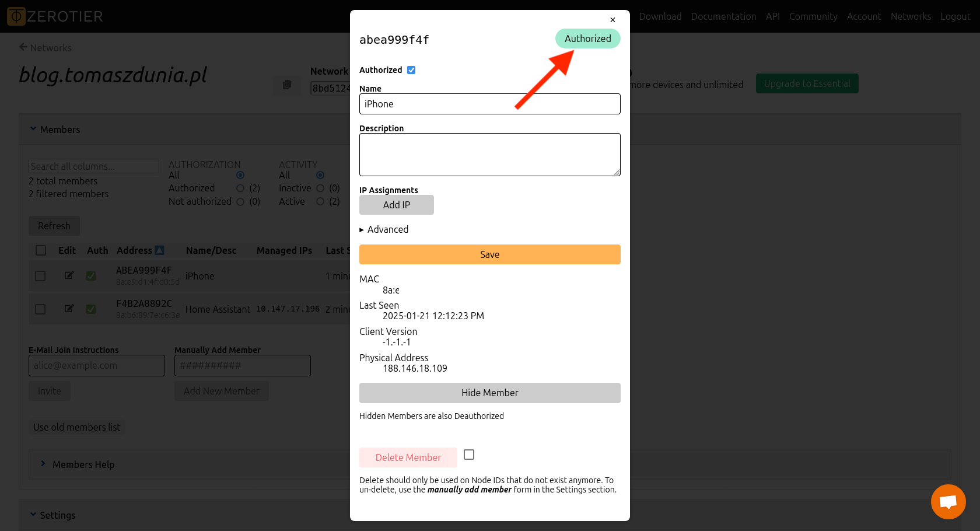
Task: Toggle the Authorized checkbox in dialog
Action: tap(411, 70)
